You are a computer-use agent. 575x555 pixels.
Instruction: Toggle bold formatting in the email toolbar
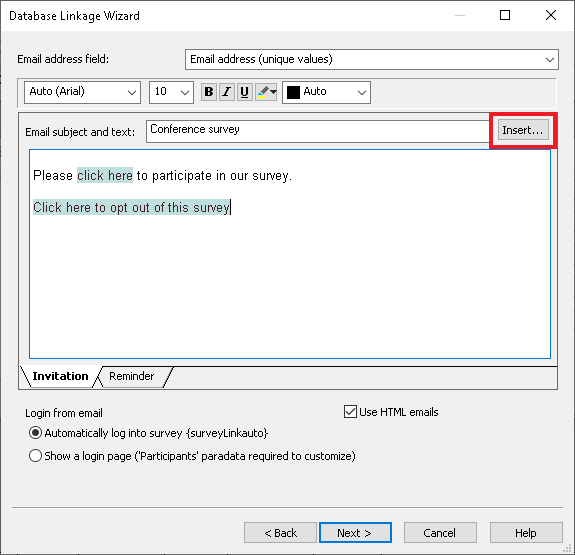click(209, 92)
